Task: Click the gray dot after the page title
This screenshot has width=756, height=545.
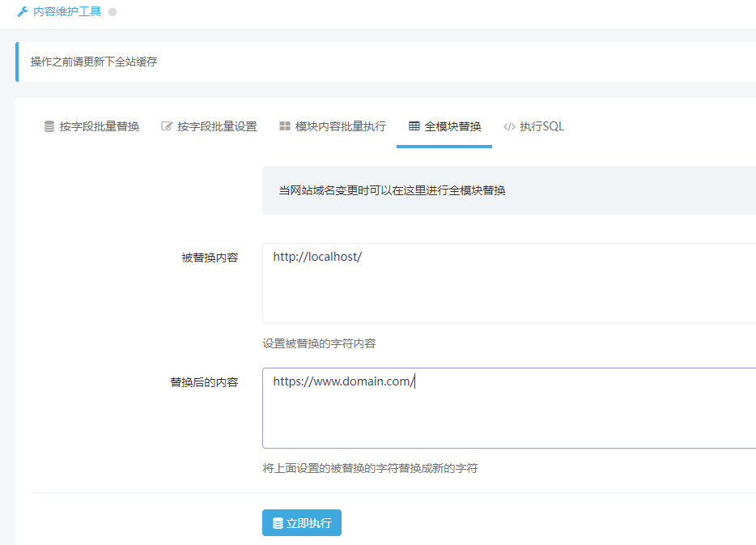Action: tap(113, 12)
